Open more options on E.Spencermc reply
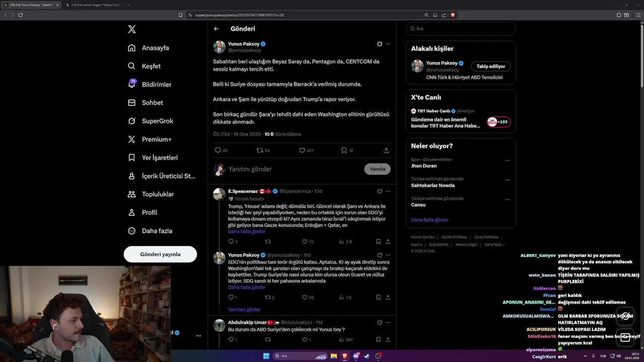The width and height of the screenshot is (644, 362). 388,191
